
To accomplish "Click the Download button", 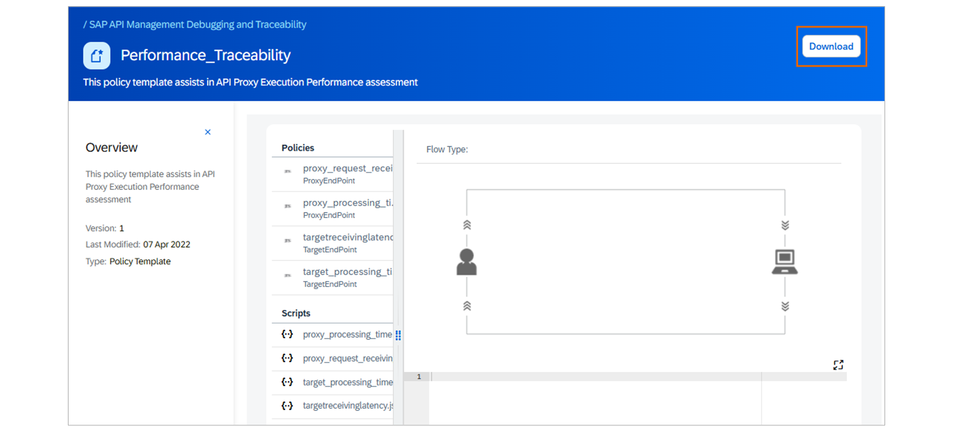I will (831, 47).
